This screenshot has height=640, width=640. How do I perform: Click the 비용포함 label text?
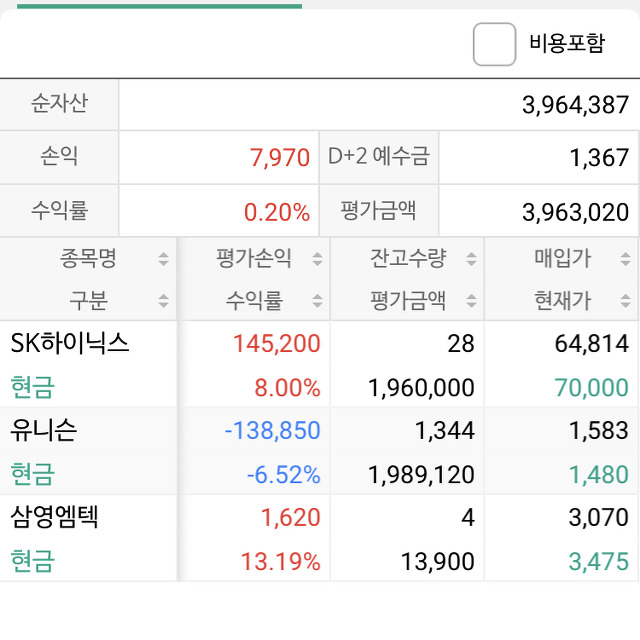click(567, 43)
